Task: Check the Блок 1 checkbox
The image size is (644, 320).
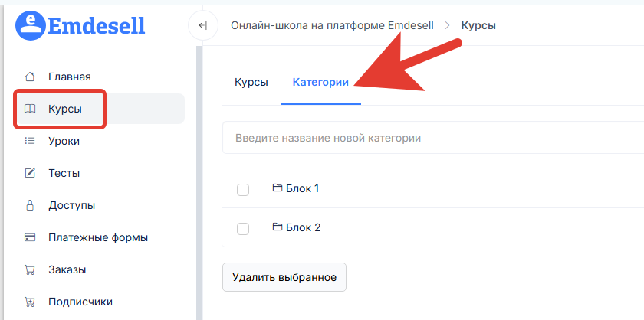Action: (243, 190)
